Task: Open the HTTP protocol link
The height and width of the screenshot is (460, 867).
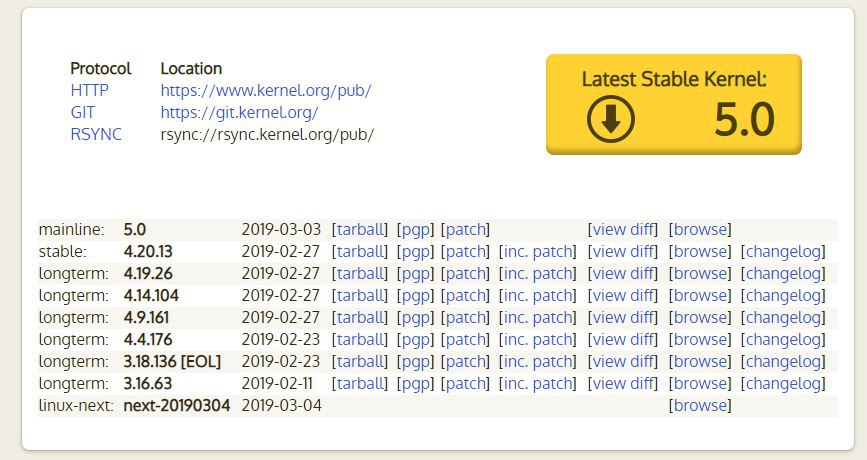Action: pyautogui.click(x=90, y=90)
